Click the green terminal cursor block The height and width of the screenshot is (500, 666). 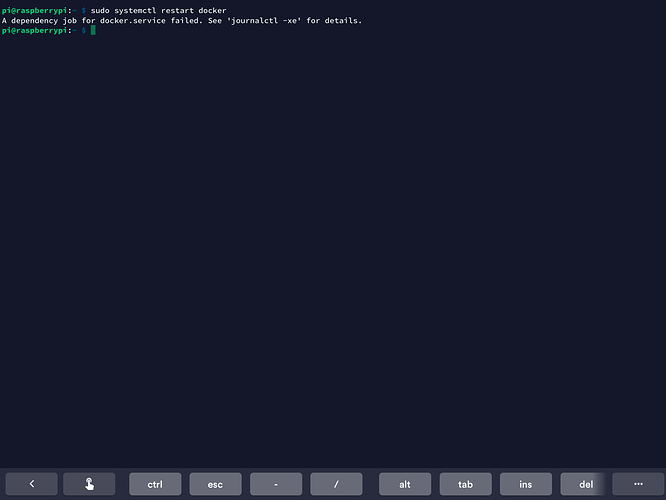[x=93, y=31]
